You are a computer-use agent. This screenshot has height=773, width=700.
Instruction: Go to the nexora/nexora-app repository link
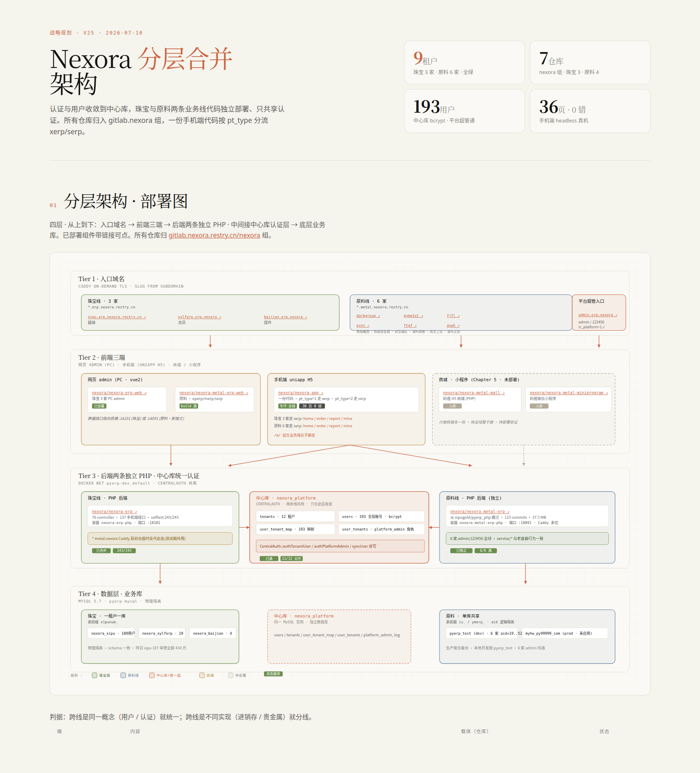[x=301, y=393]
